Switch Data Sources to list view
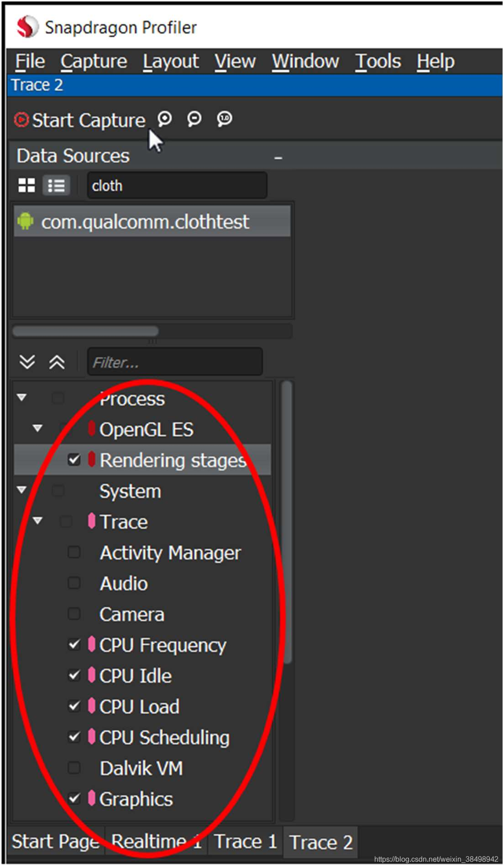The width and height of the screenshot is (503, 868). [56, 185]
